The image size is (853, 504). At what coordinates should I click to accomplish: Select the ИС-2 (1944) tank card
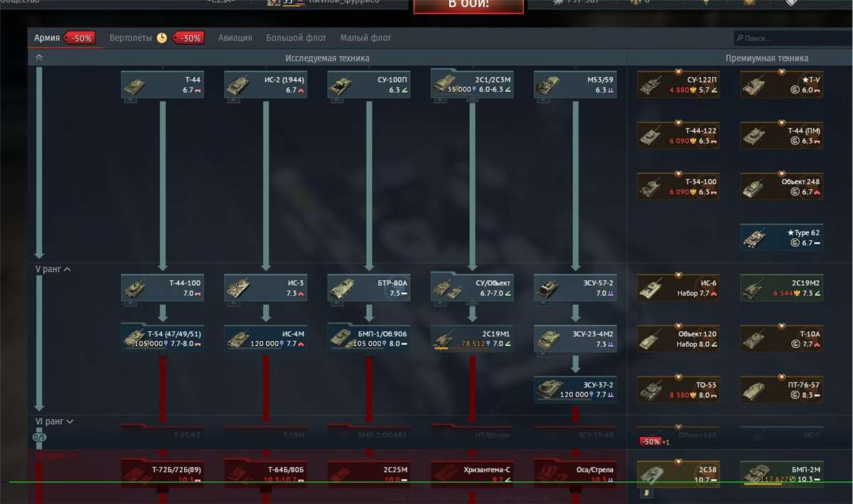tap(266, 85)
